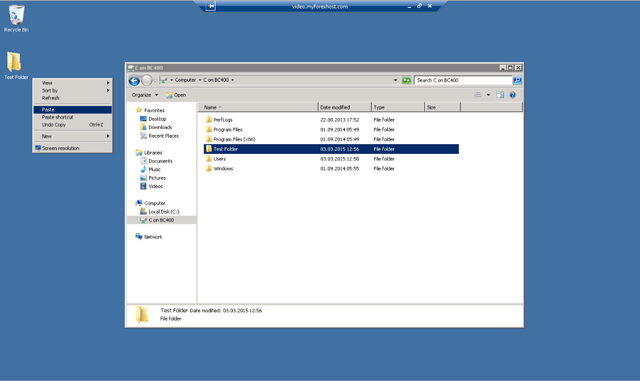Image resolution: width=640 pixels, height=381 pixels.
Task: Select the Program Files folder row
Action: tap(331, 129)
